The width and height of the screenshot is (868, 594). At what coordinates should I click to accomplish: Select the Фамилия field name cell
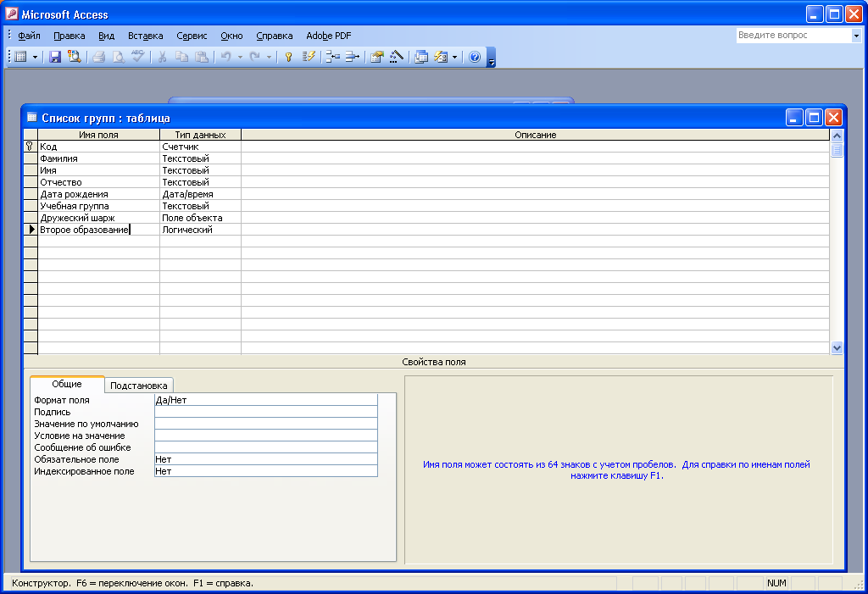(x=98, y=158)
